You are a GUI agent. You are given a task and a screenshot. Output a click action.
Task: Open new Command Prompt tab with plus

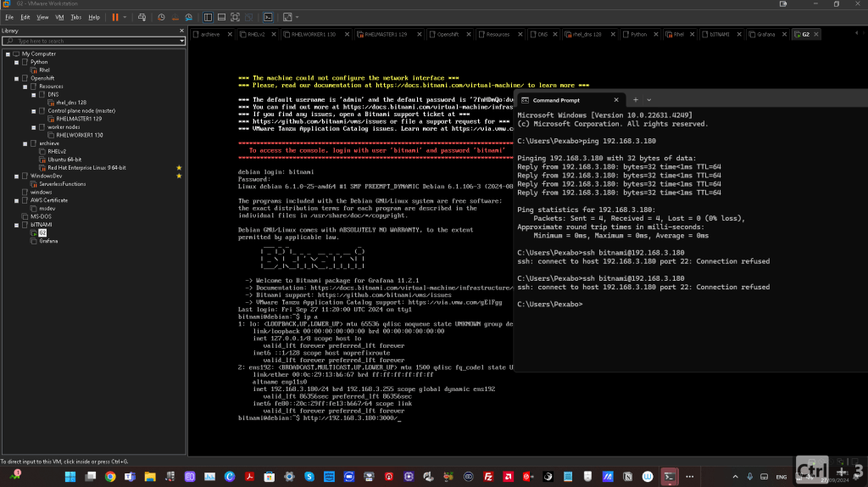[x=636, y=100]
